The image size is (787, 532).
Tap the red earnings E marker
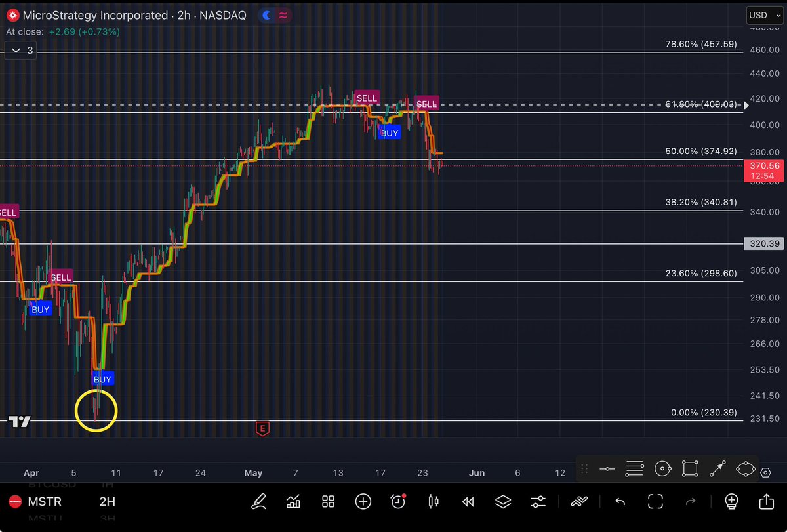(262, 430)
